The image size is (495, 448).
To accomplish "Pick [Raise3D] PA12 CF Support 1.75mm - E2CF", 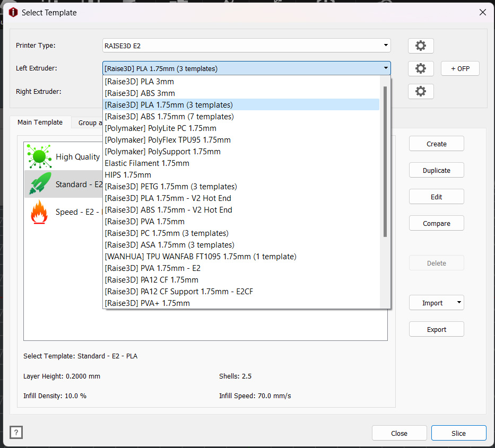I will pyautogui.click(x=241, y=292).
